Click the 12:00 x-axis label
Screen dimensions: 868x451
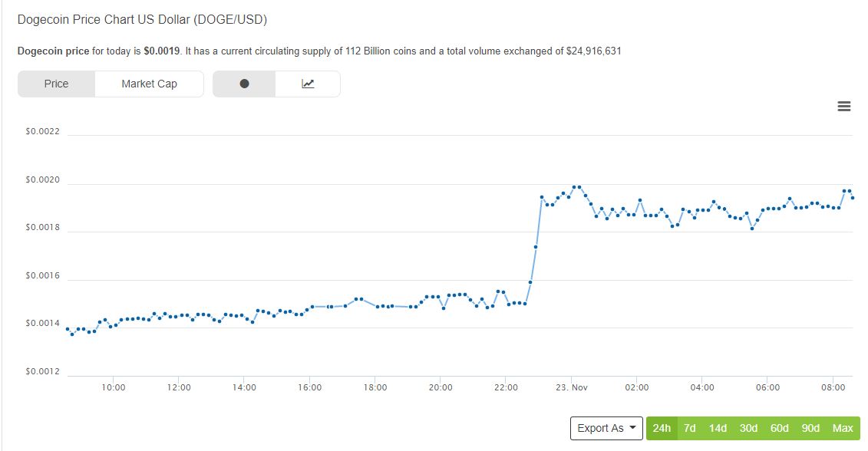179,387
